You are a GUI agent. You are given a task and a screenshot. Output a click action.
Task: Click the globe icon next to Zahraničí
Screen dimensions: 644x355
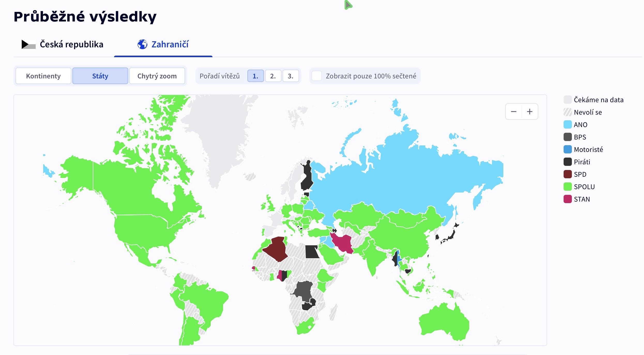pyautogui.click(x=142, y=45)
